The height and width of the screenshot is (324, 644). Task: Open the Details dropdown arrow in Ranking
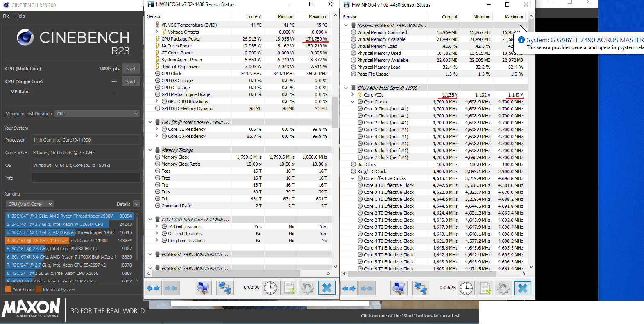point(137,204)
